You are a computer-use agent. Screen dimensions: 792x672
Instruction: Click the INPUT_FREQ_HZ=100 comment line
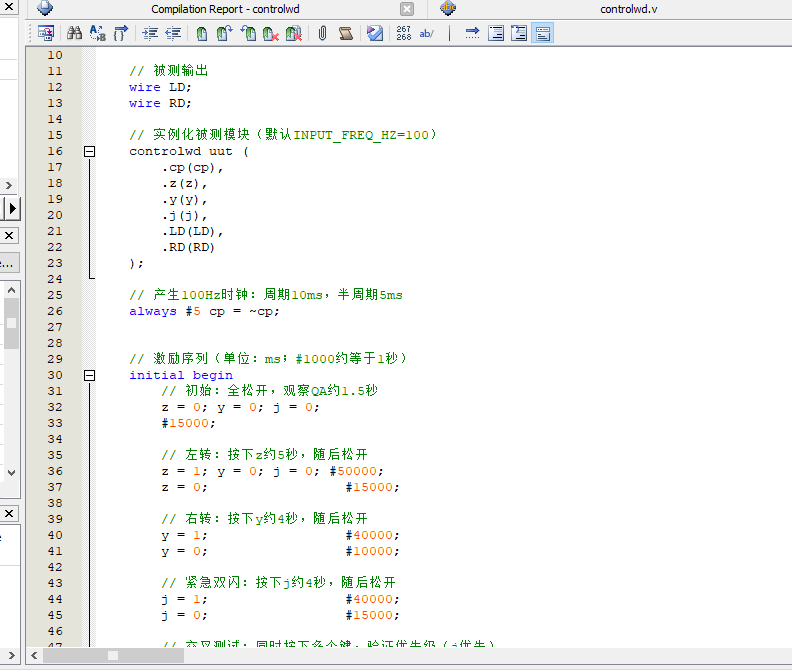pyautogui.click(x=283, y=135)
